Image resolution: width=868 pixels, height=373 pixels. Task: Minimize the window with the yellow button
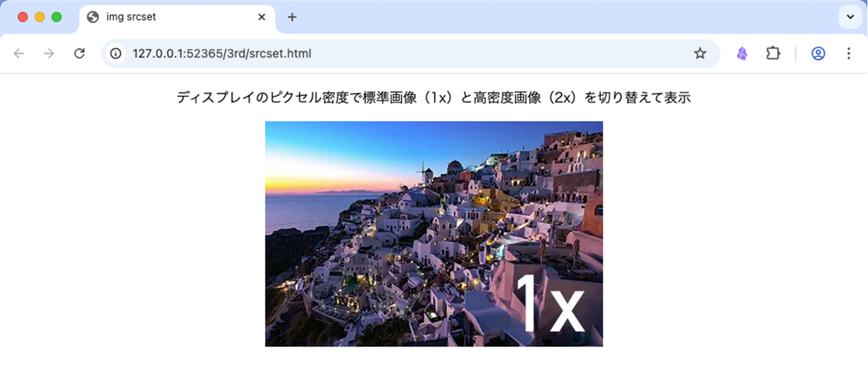(40, 17)
